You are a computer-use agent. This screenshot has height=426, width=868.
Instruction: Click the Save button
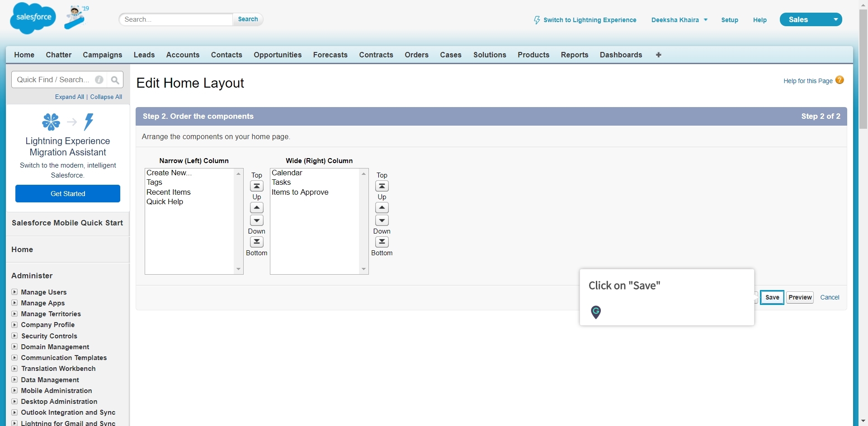pos(772,297)
